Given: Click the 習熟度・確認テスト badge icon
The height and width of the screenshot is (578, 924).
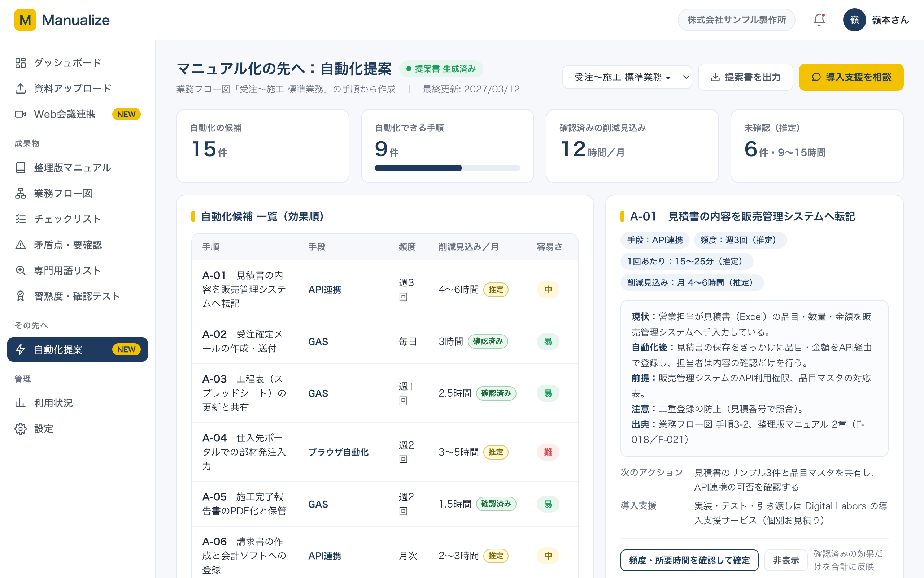Looking at the screenshot, I should [x=21, y=296].
